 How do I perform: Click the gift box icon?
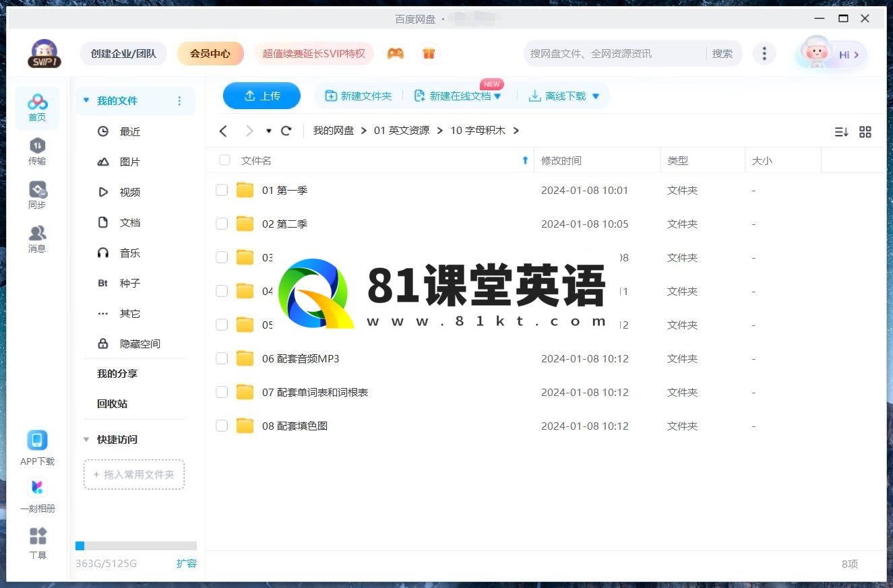[429, 54]
